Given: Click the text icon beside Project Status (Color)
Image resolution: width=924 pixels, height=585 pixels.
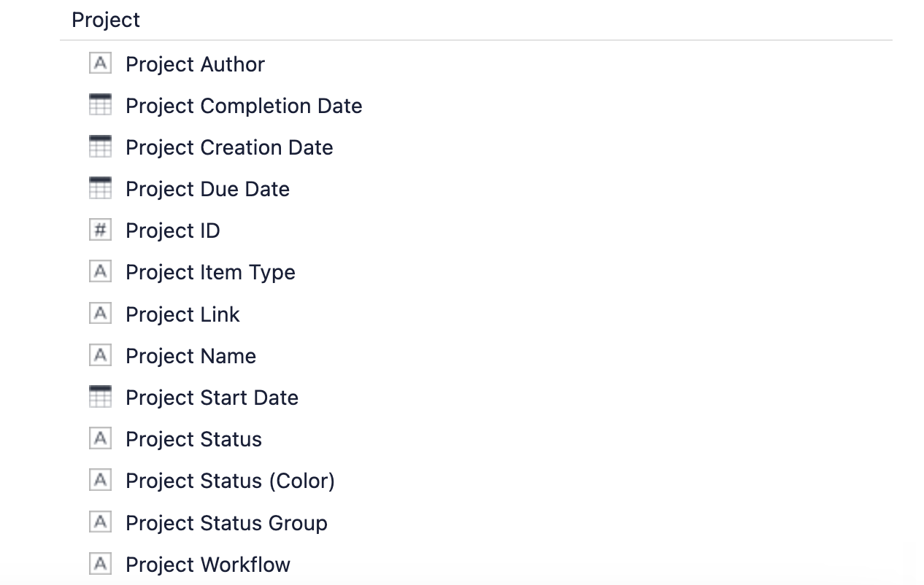Looking at the screenshot, I should 100,481.
